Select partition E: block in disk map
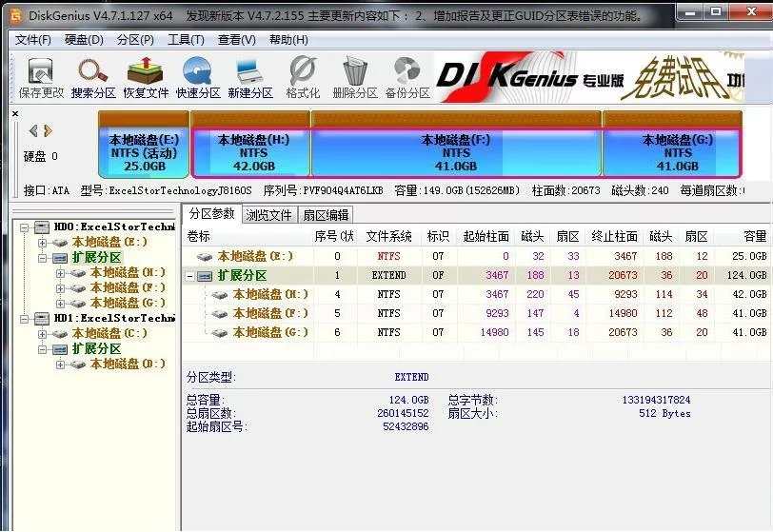Image resolution: width=773 pixels, height=532 pixels. (144, 145)
